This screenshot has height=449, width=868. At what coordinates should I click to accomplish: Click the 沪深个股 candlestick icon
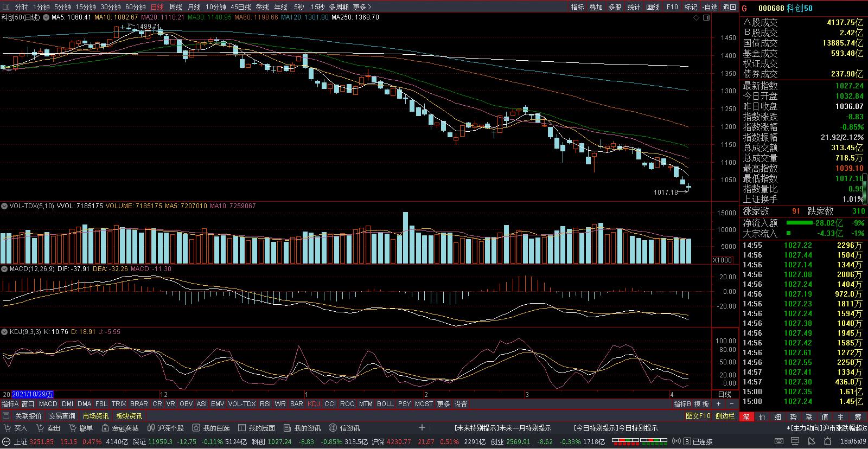point(151,428)
